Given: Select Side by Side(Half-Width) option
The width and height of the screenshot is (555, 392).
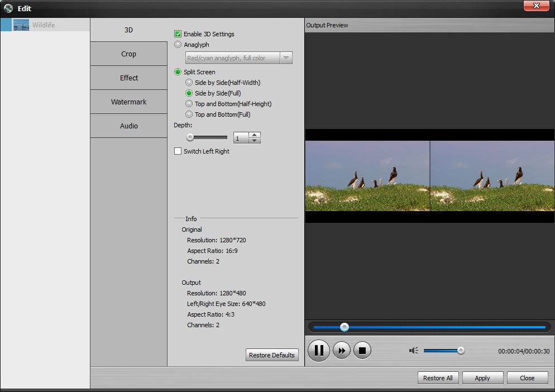Looking at the screenshot, I should [x=189, y=83].
